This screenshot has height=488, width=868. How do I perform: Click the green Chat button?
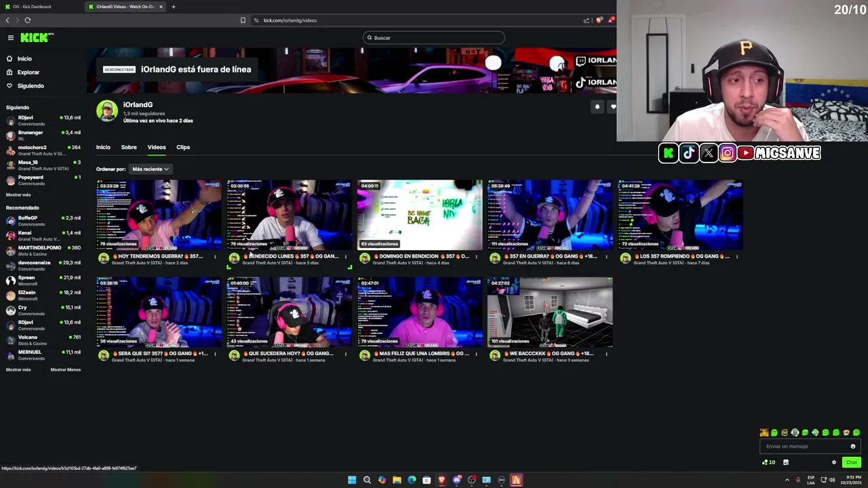tap(851, 462)
